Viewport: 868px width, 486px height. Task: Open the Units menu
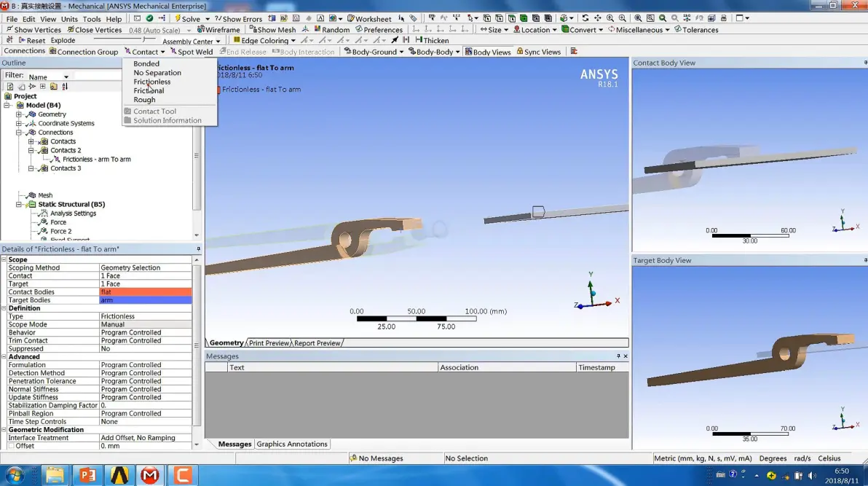[69, 19]
